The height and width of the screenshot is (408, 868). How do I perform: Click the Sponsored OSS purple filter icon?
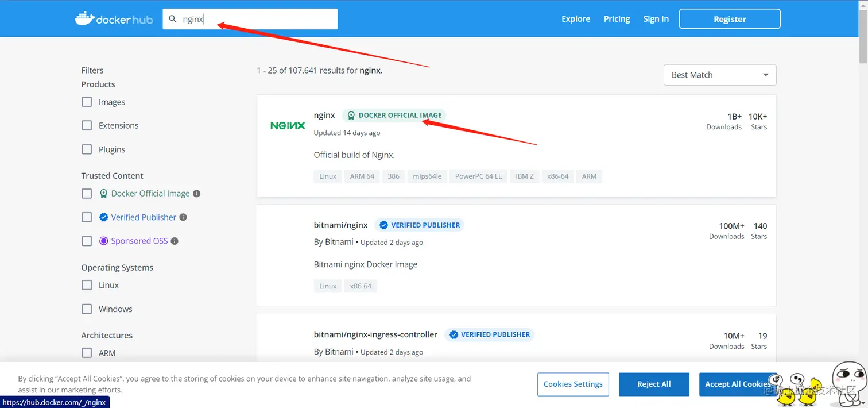103,241
